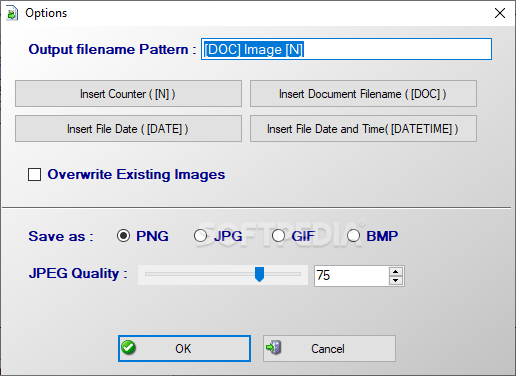Click the JPEG Quality value field

click(352, 276)
